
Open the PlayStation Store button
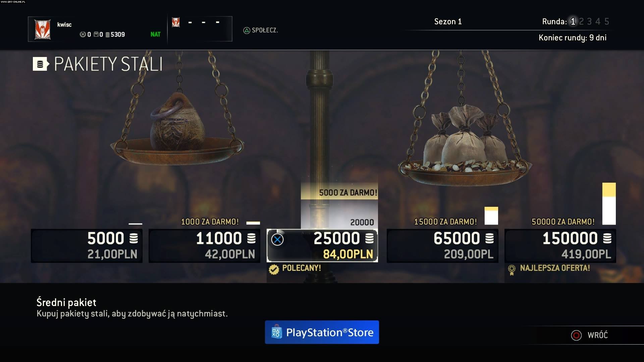(x=322, y=332)
